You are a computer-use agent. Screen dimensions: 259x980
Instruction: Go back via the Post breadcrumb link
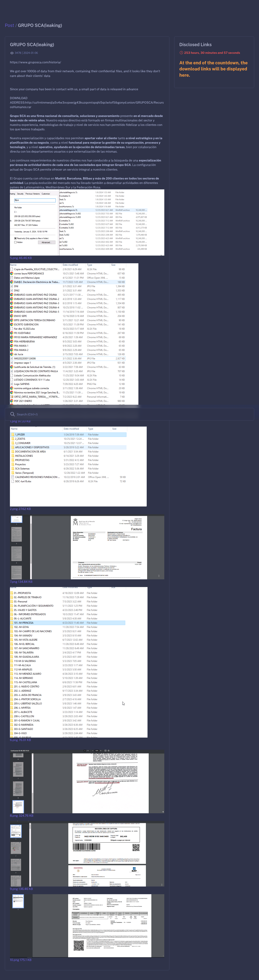(9, 25)
